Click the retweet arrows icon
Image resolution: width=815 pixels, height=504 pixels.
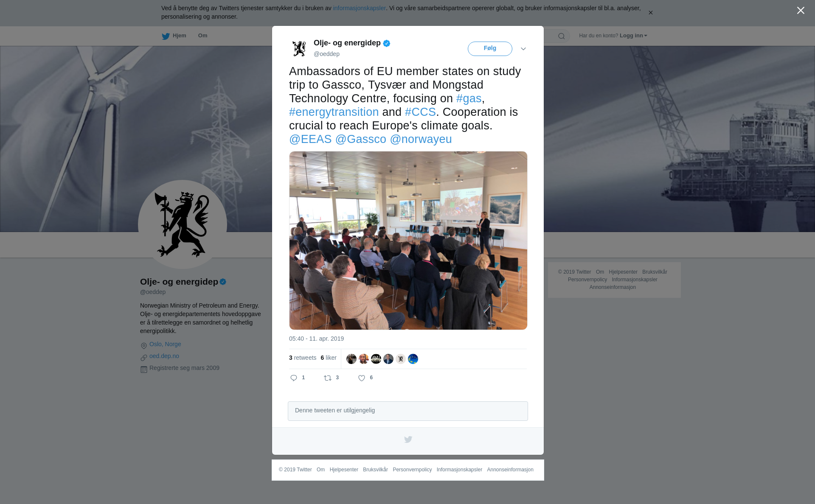pyautogui.click(x=328, y=378)
